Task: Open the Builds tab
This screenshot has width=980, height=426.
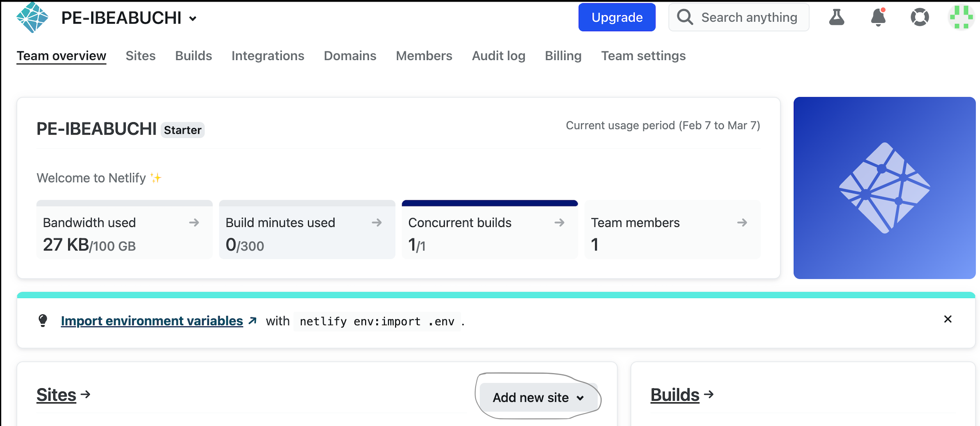Action: coord(193,56)
